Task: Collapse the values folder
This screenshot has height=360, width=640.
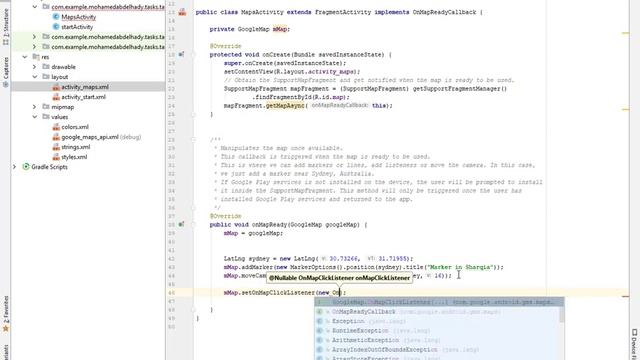Action: (35, 117)
